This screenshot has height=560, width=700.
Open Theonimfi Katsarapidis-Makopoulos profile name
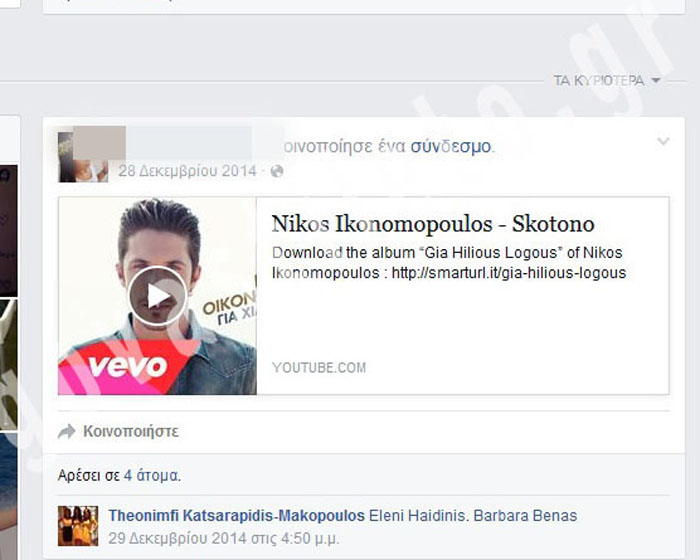pyautogui.click(x=236, y=516)
